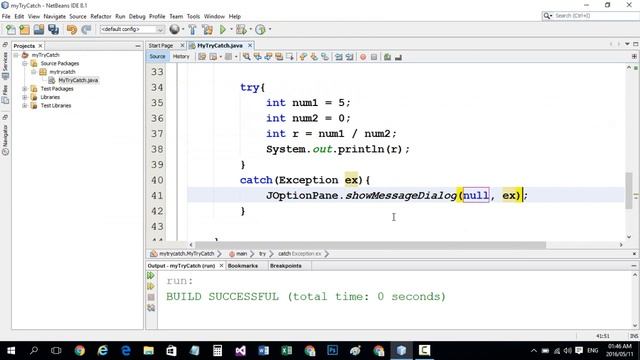Click the Clean and Build Project icon
640x360 pixels.
click(x=207, y=29)
